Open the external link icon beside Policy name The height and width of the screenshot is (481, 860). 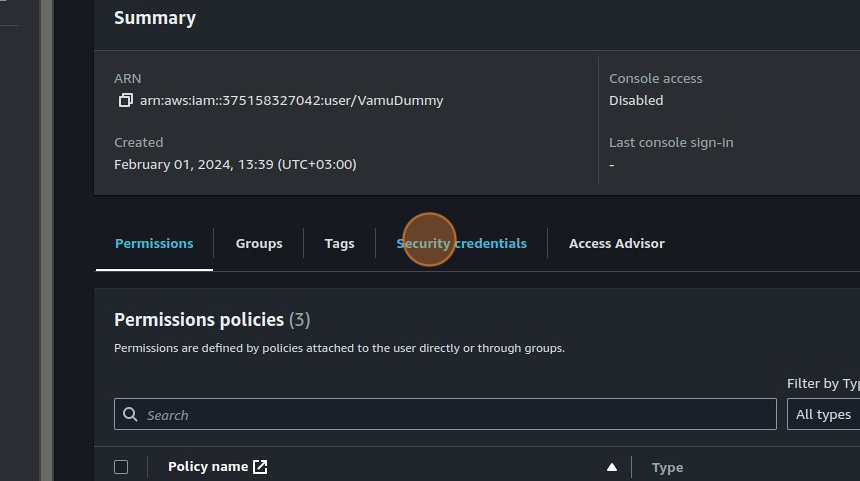point(260,466)
